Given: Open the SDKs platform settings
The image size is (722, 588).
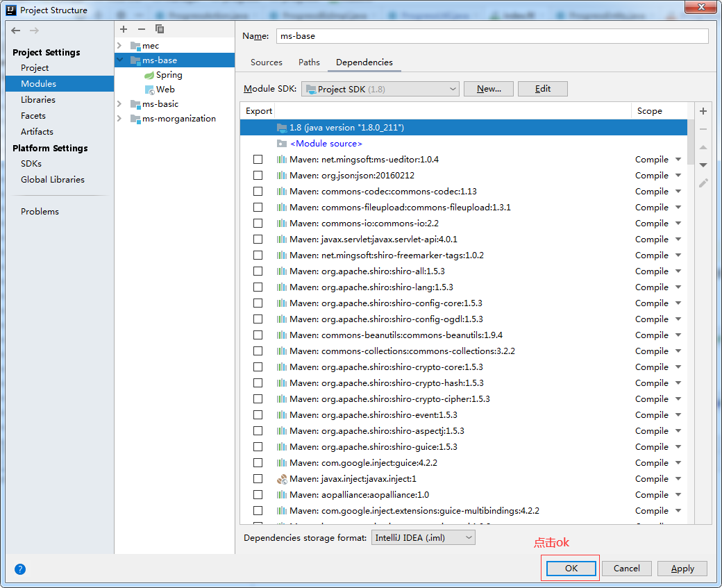Looking at the screenshot, I should [31, 163].
